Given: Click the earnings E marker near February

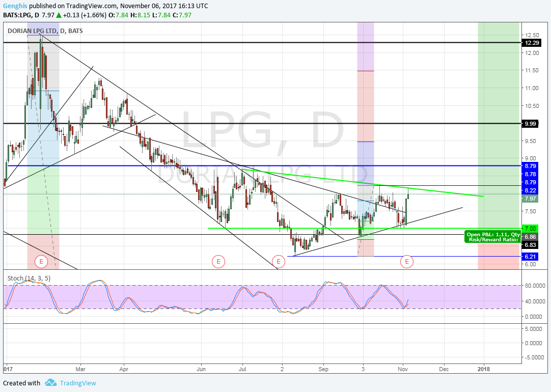Looking at the screenshot, I should coord(41,261).
